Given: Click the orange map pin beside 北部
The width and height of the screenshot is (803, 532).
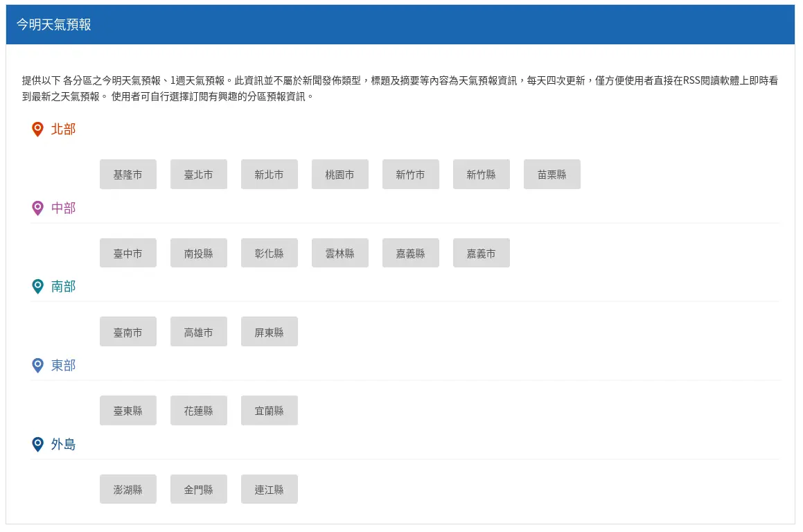Looking at the screenshot, I should (x=38, y=130).
